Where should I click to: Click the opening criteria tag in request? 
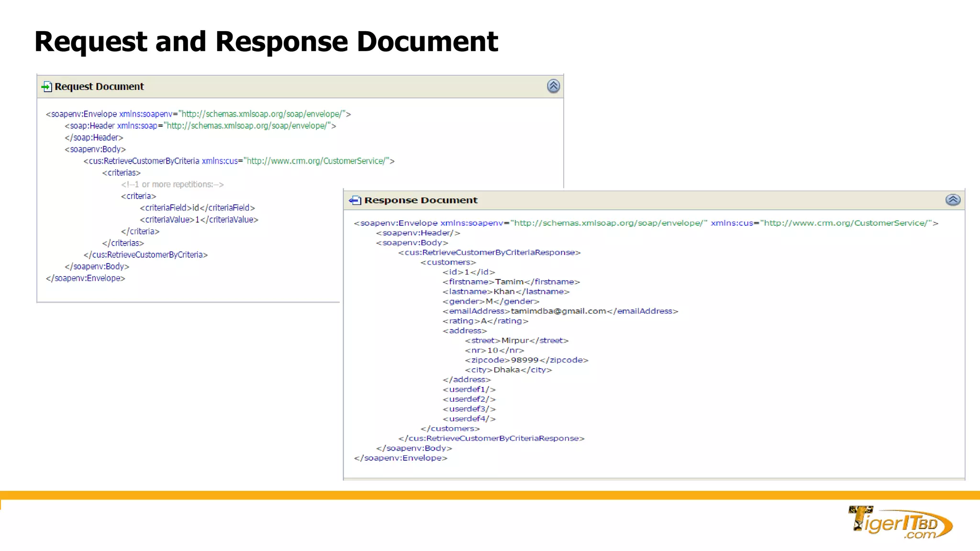point(139,196)
